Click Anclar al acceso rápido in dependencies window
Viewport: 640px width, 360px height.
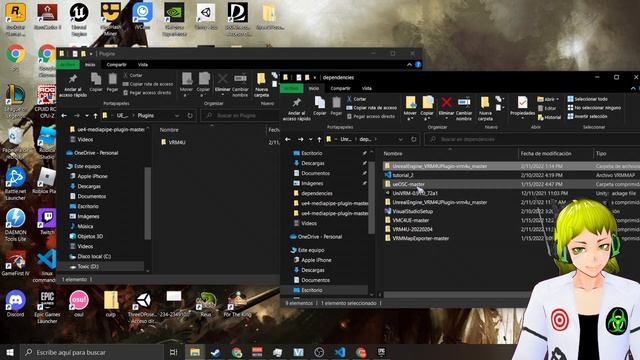tap(296, 109)
